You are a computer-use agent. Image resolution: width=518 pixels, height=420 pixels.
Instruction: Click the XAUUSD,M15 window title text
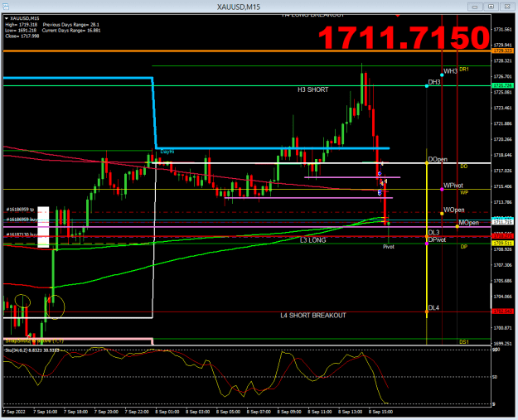[x=239, y=7]
